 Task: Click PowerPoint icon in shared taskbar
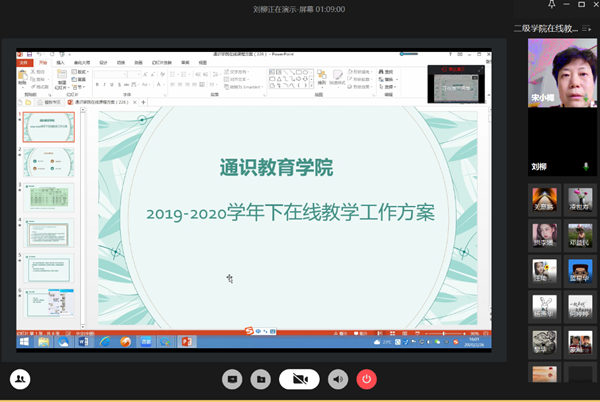point(185,341)
